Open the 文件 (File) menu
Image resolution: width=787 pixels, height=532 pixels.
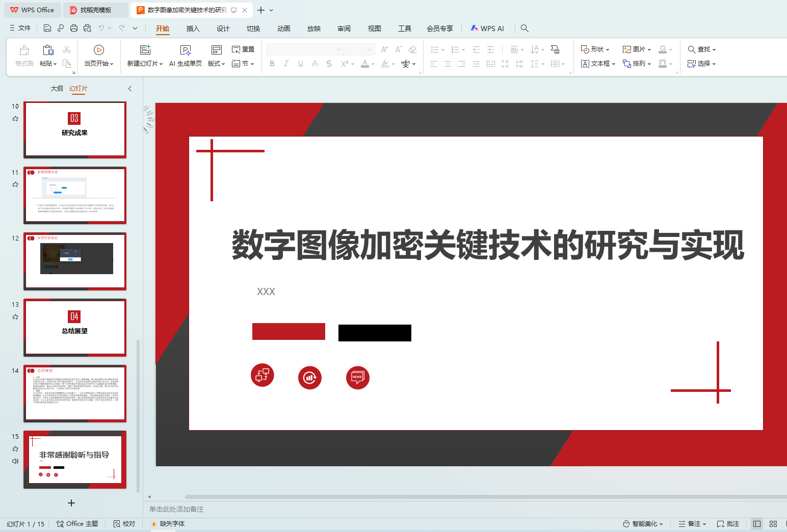pos(20,29)
